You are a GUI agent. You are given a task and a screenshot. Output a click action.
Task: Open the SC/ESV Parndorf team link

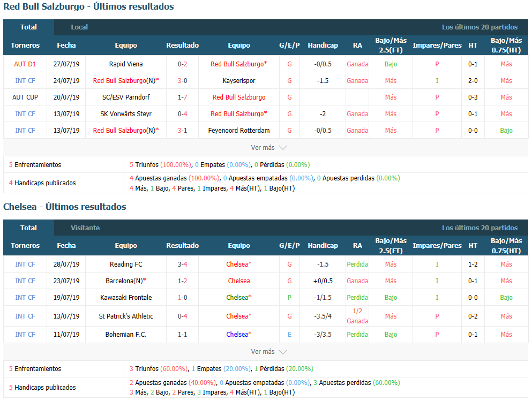(126, 97)
